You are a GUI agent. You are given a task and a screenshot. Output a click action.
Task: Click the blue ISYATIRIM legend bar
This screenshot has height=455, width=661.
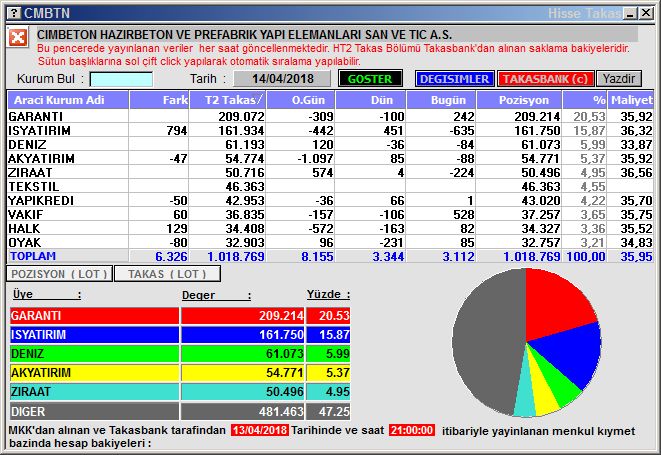(94, 334)
